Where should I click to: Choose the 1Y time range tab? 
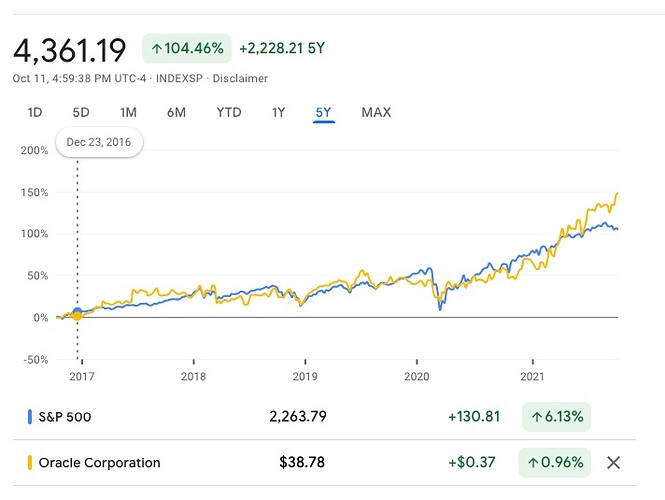point(279,112)
